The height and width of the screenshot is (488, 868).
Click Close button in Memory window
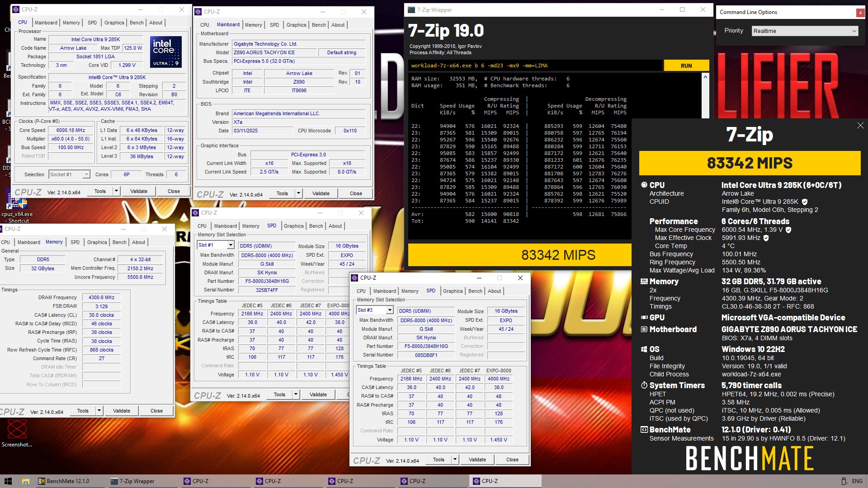156,411
